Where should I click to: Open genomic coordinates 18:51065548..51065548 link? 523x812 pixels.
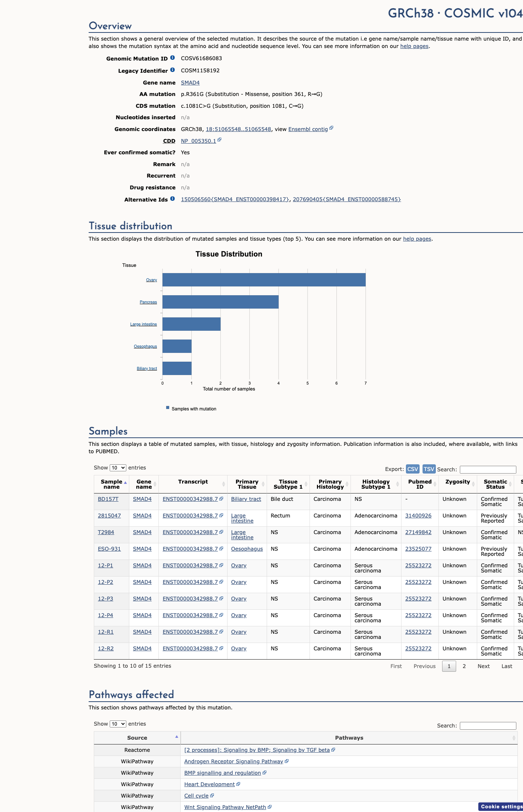[238, 129]
